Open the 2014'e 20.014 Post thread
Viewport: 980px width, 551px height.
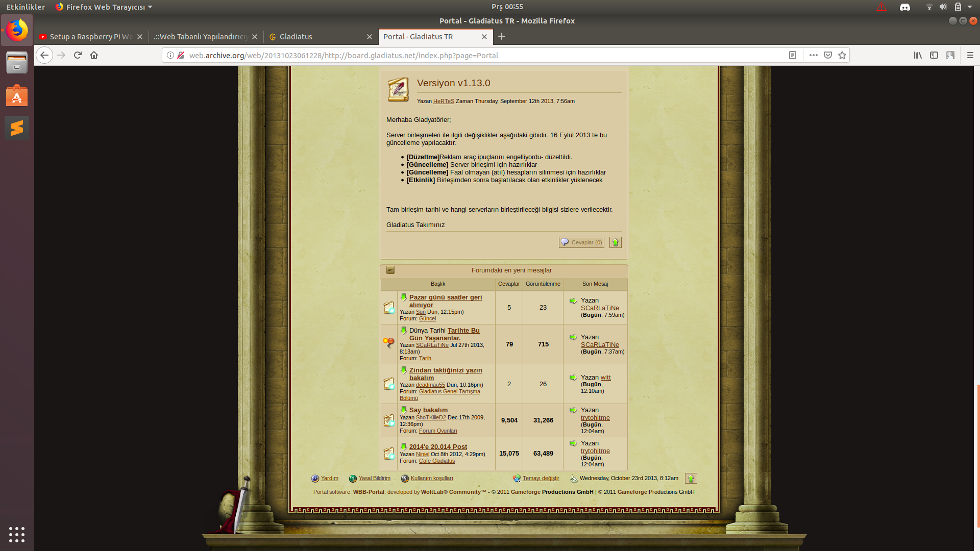tap(438, 447)
